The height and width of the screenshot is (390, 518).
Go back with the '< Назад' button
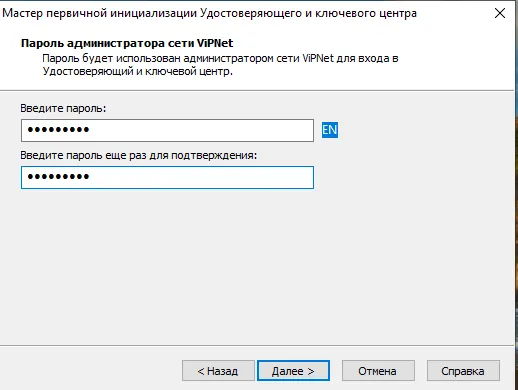[x=218, y=370]
